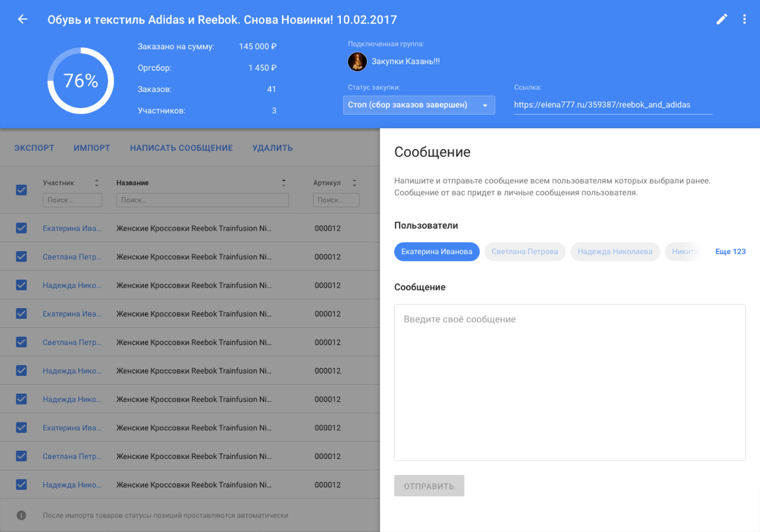The height and width of the screenshot is (532, 760).
Task: Click the purchase link URL field
Action: 613,105
